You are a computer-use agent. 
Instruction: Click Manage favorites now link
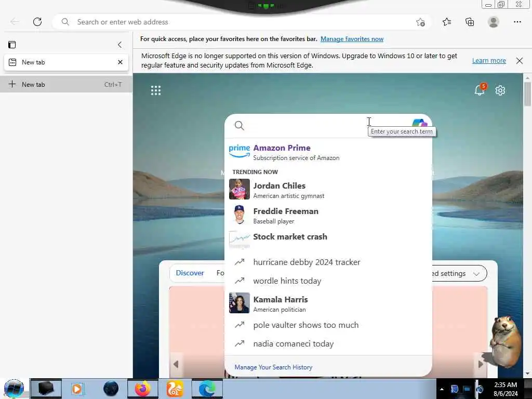(352, 39)
